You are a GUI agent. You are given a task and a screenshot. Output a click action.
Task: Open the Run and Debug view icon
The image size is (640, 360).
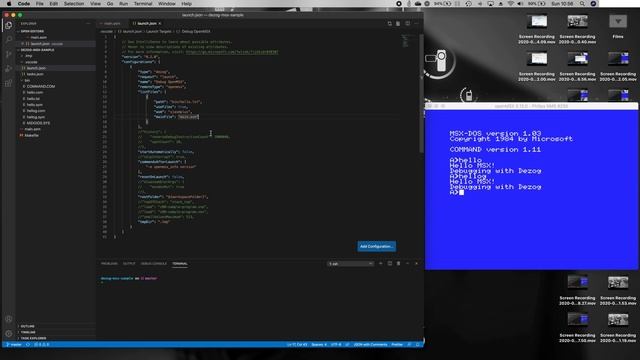click(9, 69)
